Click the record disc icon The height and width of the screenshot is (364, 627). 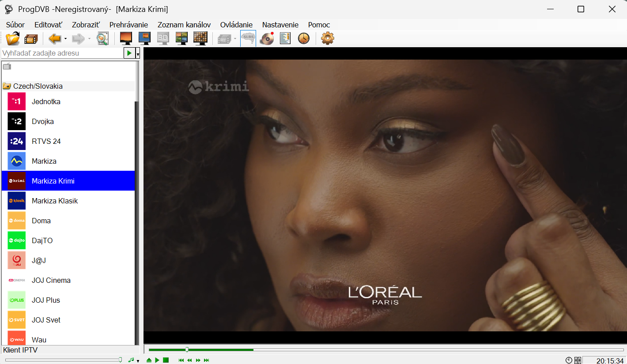tap(267, 39)
